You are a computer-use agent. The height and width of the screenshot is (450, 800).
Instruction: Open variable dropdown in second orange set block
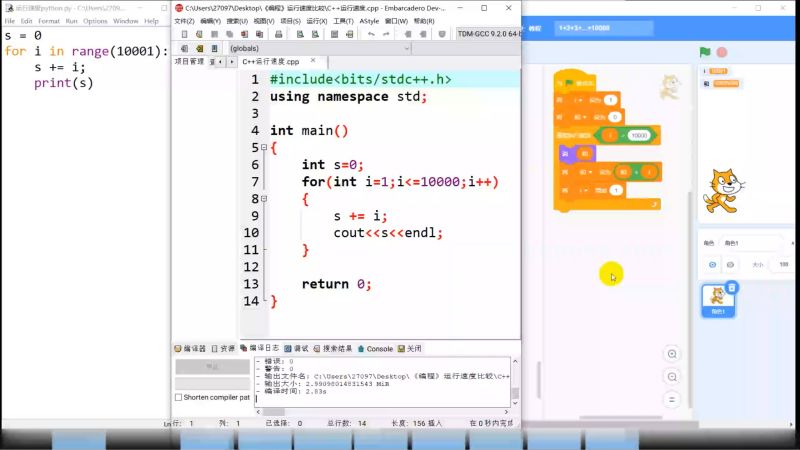point(580,117)
